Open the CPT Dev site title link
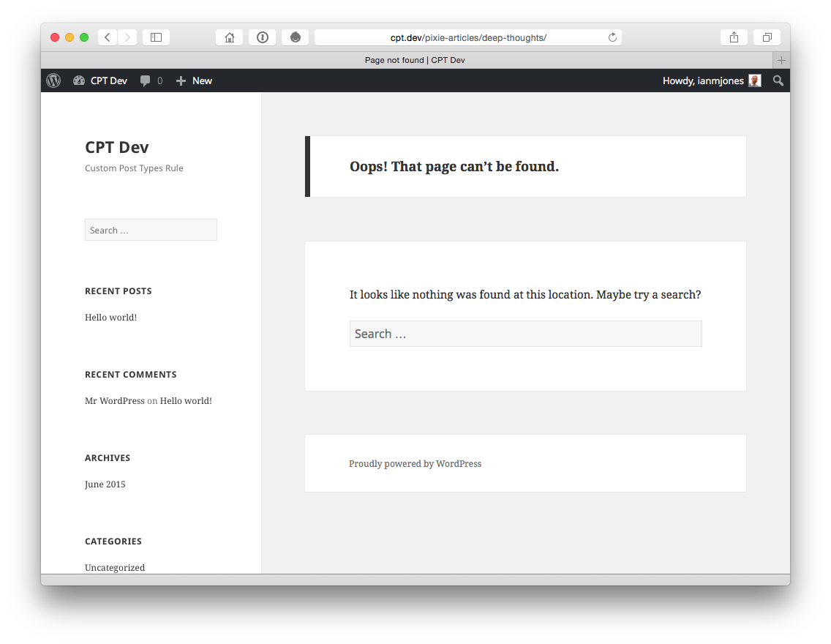 pyautogui.click(x=116, y=147)
